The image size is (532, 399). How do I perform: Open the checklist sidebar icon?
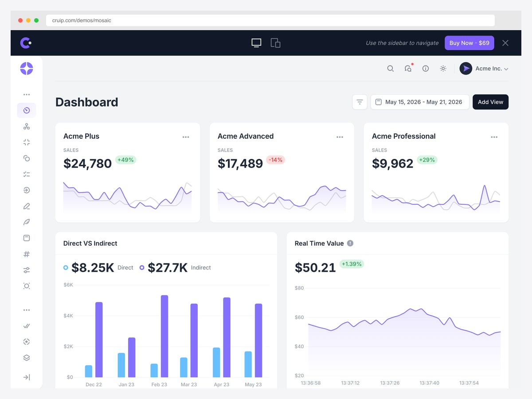point(27,174)
